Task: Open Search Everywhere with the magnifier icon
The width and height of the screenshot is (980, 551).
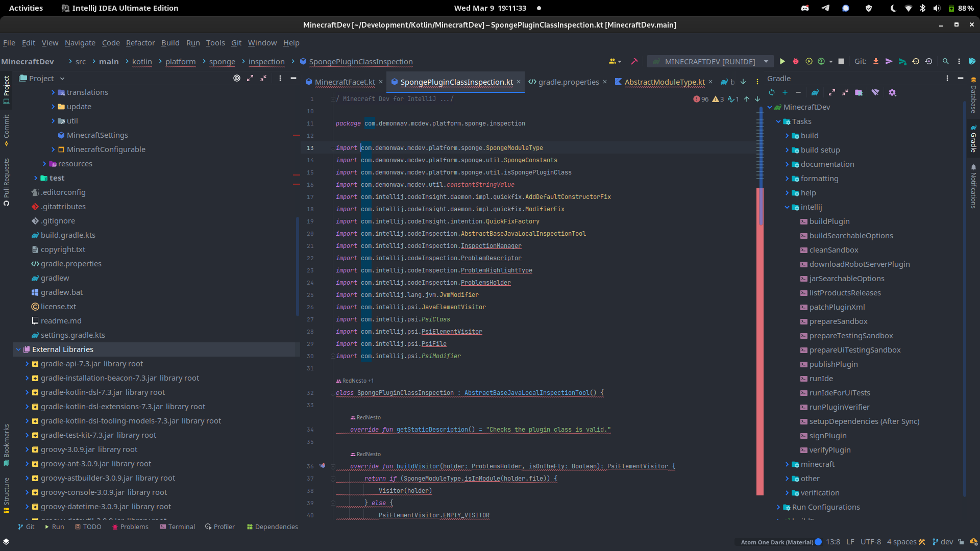Action: (x=945, y=61)
